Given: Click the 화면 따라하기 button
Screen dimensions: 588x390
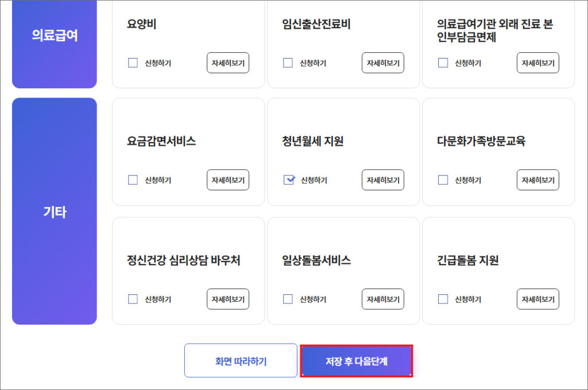Looking at the screenshot, I should [241, 361].
